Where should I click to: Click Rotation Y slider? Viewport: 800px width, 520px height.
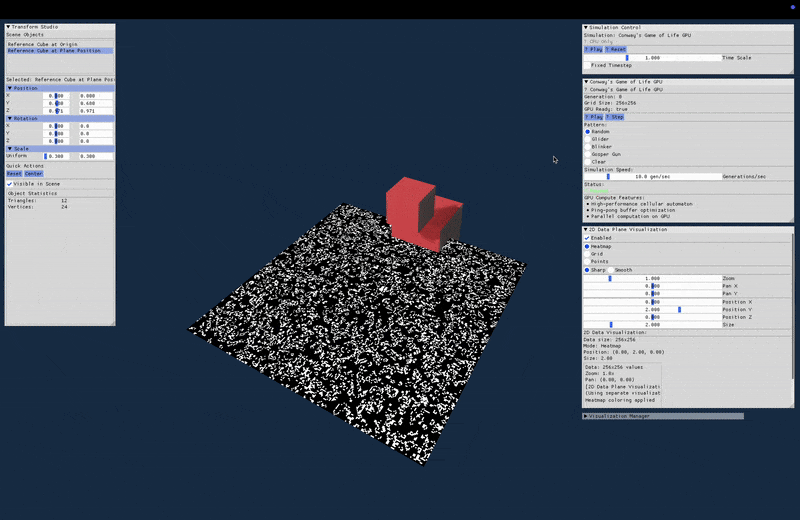[x=56, y=134]
